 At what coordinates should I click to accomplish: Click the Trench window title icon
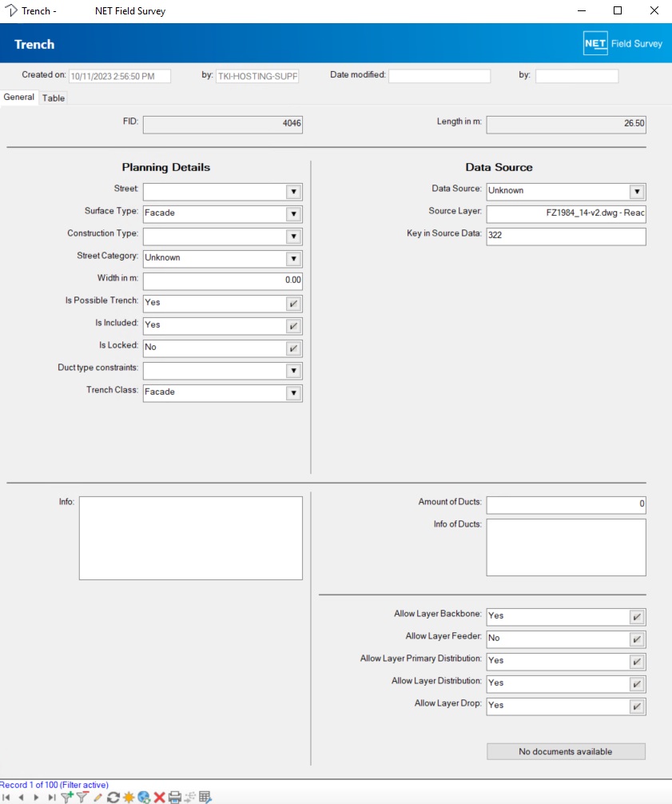[10, 10]
